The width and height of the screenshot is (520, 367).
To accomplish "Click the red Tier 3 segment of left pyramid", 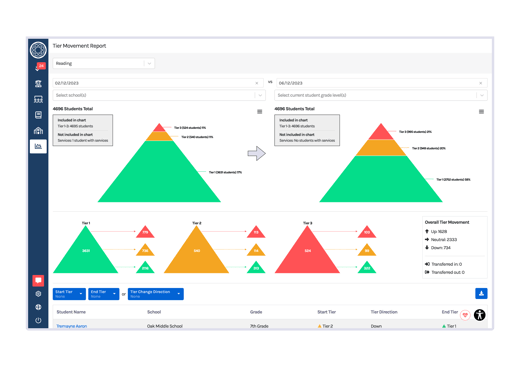I will coord(159,128).
